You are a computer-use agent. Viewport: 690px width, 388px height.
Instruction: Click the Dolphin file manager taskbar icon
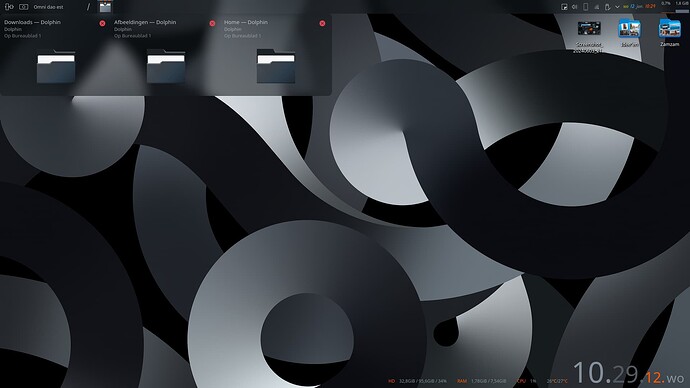coord(105,7)
